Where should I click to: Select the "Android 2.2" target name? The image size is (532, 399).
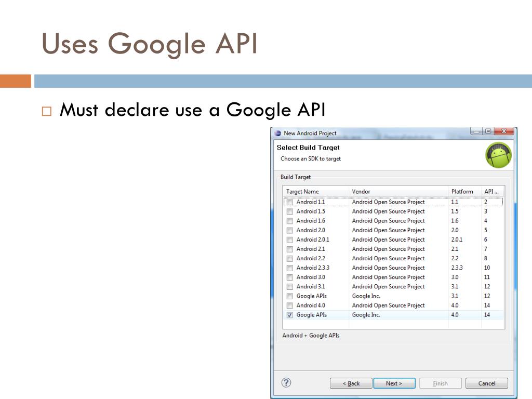pos(311,258)
